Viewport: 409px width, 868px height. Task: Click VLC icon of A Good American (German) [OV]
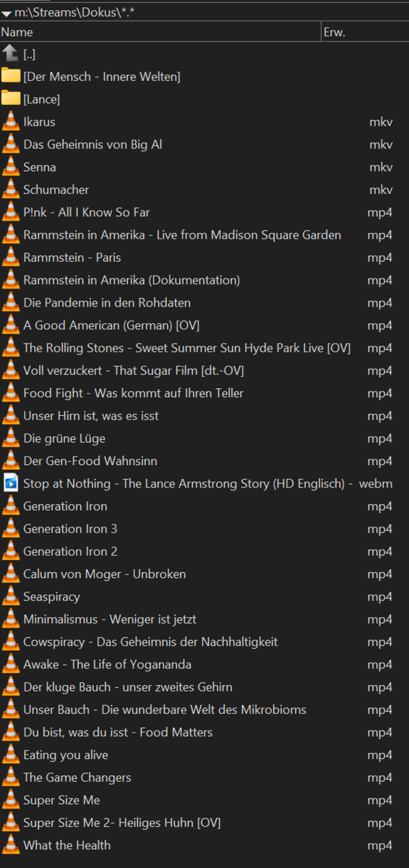pyautogui.click(x=11, y=325)
